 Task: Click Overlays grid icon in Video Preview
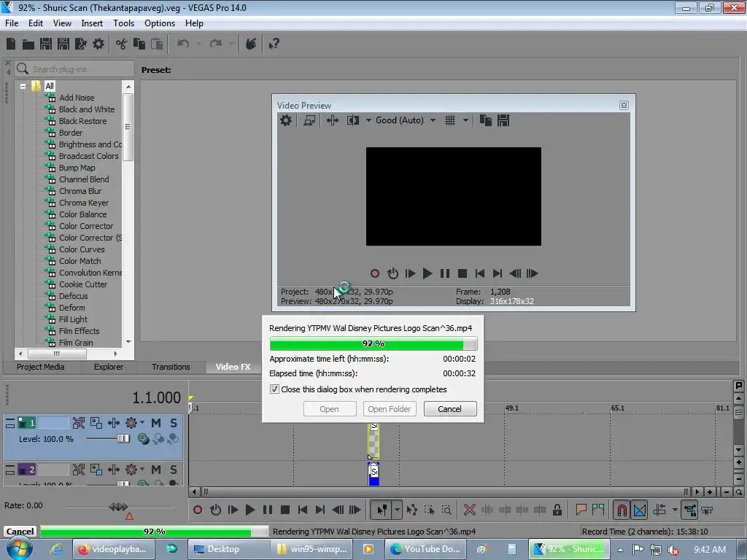(450, 120)
